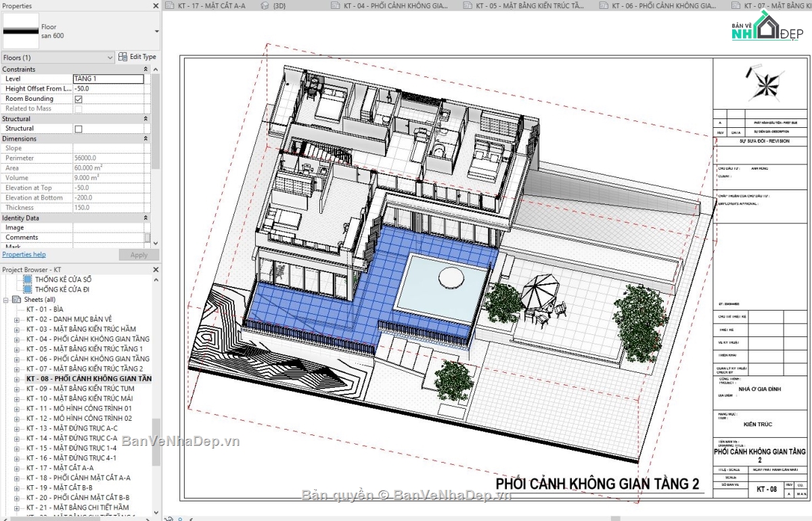Screen dimensions: 812x521
Task: Expand the KT - 11 sheet node
Action: pyautogui.click(x=17, y=409)
